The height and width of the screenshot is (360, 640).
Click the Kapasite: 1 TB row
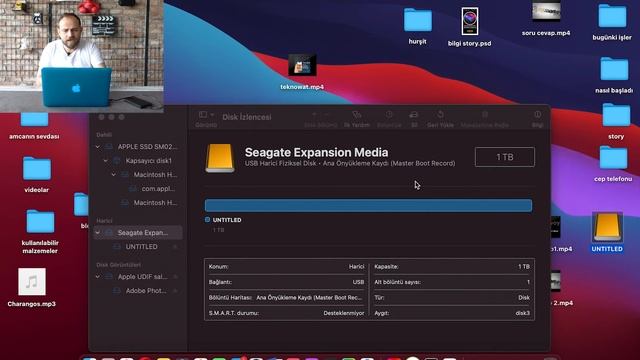452,267
